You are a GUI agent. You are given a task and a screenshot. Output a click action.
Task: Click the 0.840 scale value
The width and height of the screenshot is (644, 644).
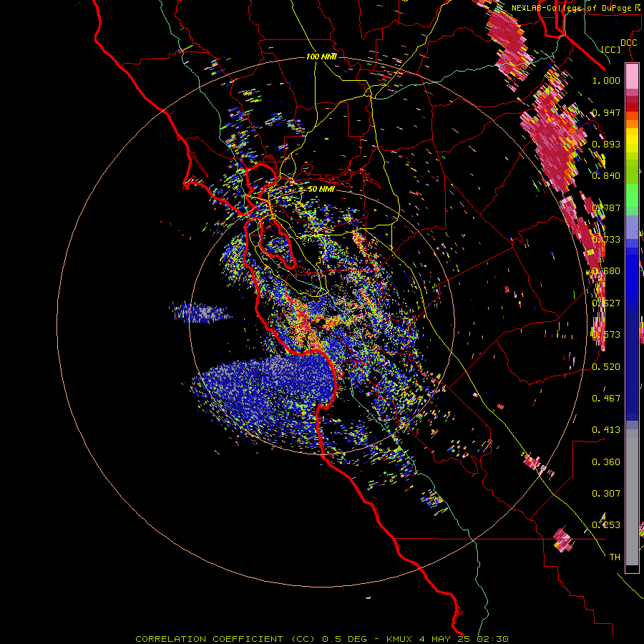point(606,176)
